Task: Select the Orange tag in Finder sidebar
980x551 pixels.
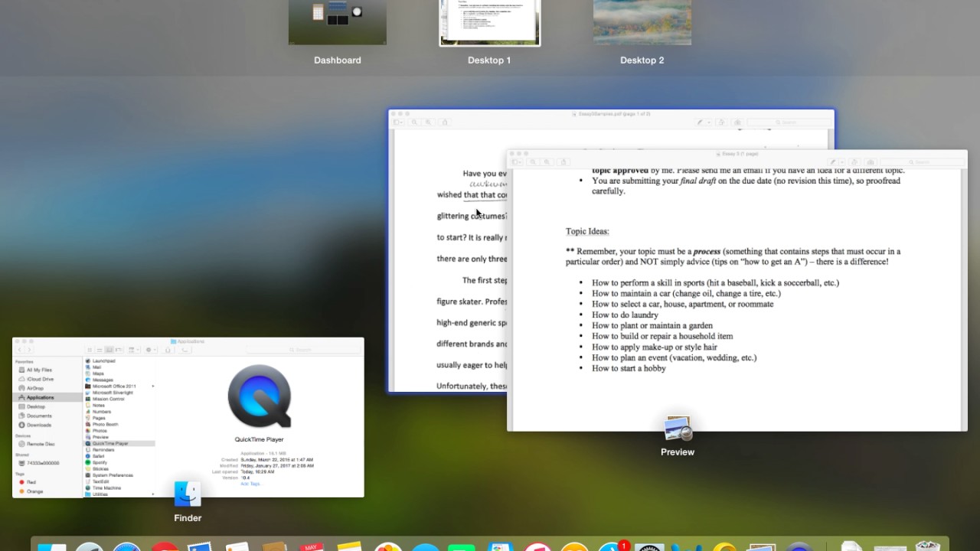Action: pyautogui.click(x=34, y=491)
